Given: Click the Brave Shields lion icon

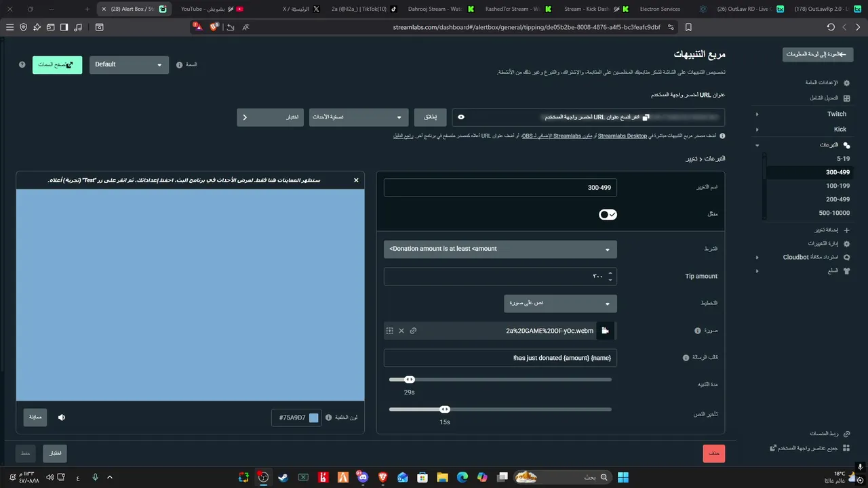Looking at the screenshot, I should [x=214, y=27].
